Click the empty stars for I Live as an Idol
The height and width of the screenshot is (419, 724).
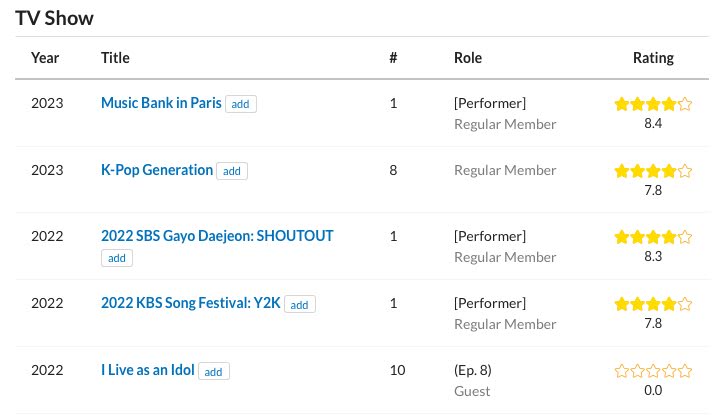653,370
